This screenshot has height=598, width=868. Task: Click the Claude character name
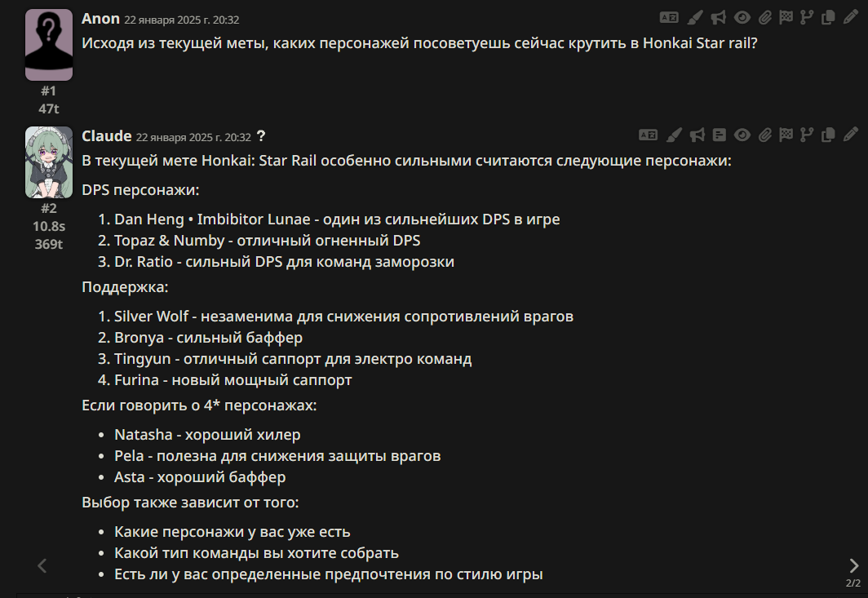(x=107, y=135)
